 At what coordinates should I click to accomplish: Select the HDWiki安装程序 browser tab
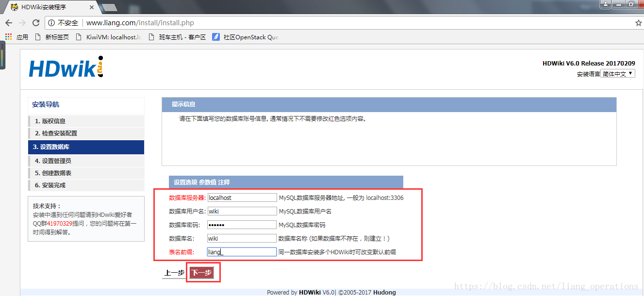(51, 7)
